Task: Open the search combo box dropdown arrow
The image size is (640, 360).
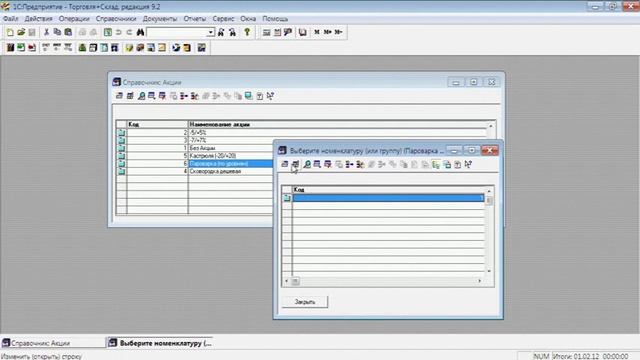Action: click(x=211, y=32)
